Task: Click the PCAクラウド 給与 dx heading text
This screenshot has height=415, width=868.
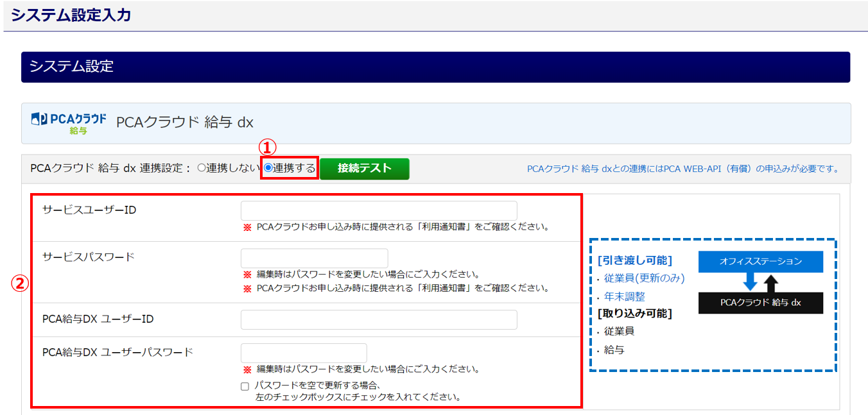Action: tap(185, 123)
